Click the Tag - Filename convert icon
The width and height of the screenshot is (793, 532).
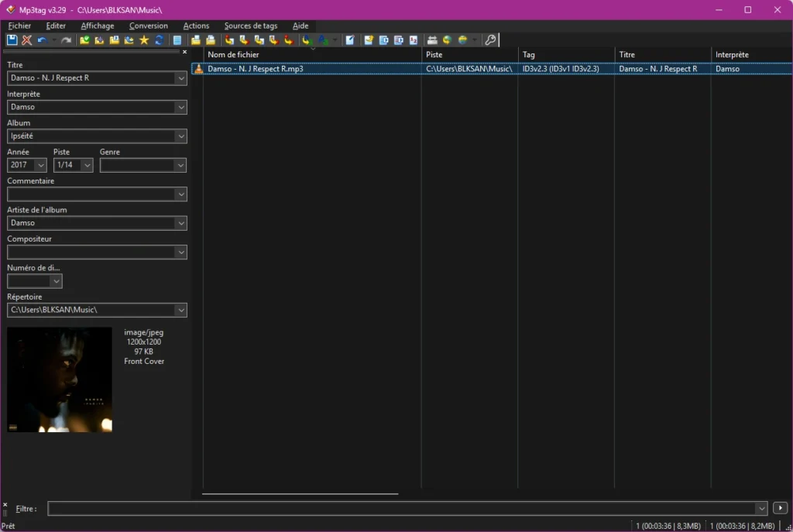point(229,40)
